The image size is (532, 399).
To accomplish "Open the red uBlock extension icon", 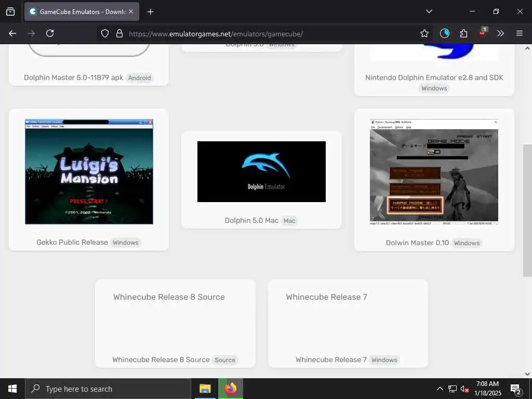I will click(x=483, y=33).
